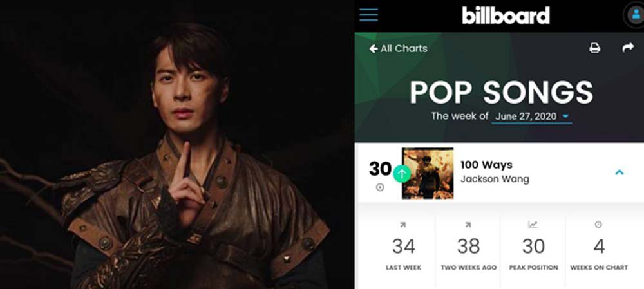The height and width of the screenshot is (289, 644).
Task: Click the Last Week 34 stat
Action: (403, 246)
